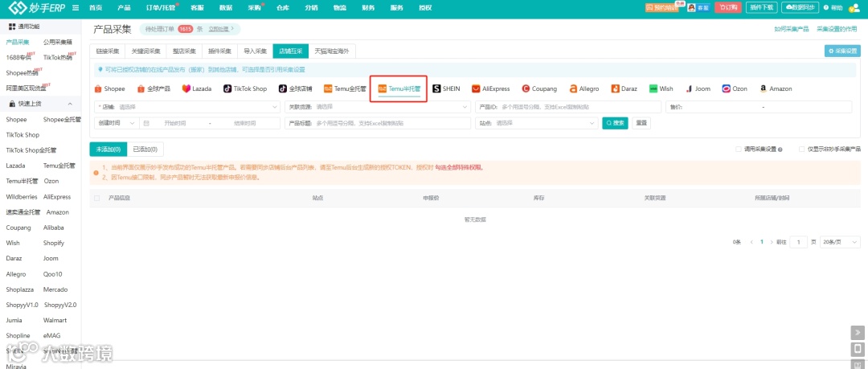Open Temu半托管 in the left sidebar
The height and width of the screenshot is (369, 868).
23,181
